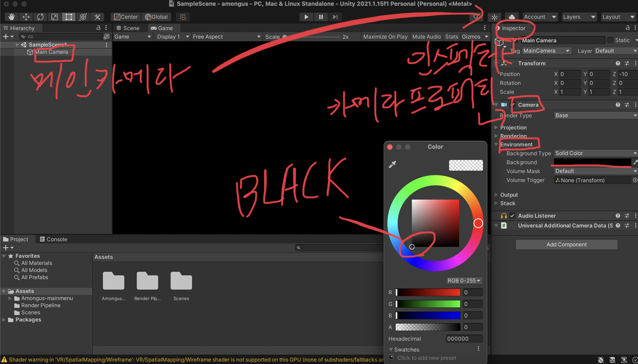Viewport: 638px width, 364px height.
Task: Toggle Maximize On Play
Action: pyautogui.click(x=385, y=37)
